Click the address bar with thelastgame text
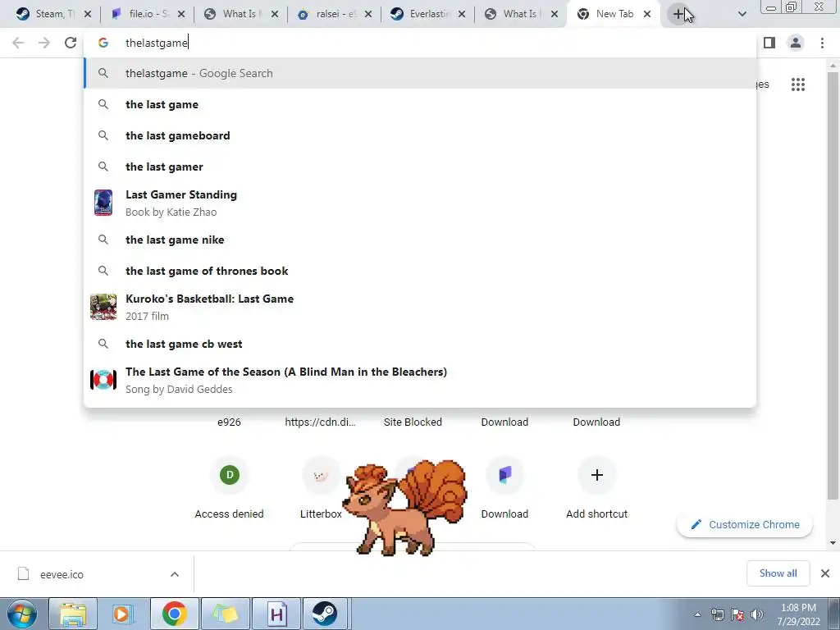This screenshot has width=840, height=630. pyautogui.click(x=420, y=43)
